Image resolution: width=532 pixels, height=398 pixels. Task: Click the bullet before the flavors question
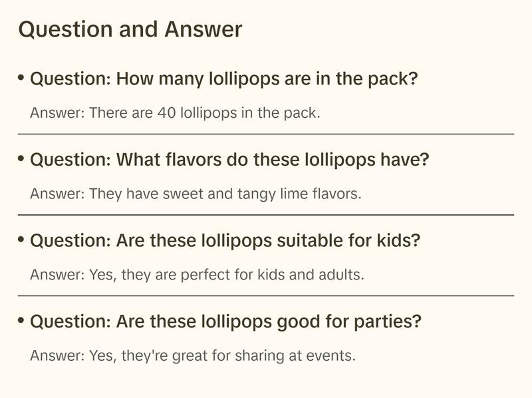click(21, 159)
